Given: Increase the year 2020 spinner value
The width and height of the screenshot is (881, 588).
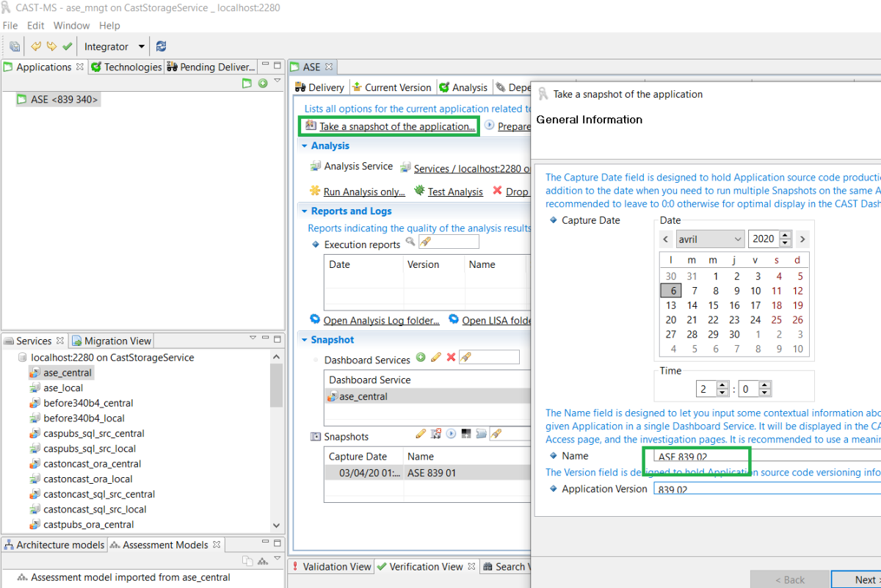Looking at the screenshot, I should (785, 235).
